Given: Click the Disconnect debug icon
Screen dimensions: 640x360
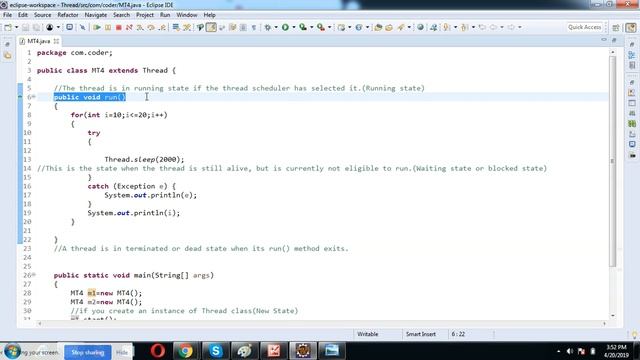Looking at the screenshot, I should point(129,27).
